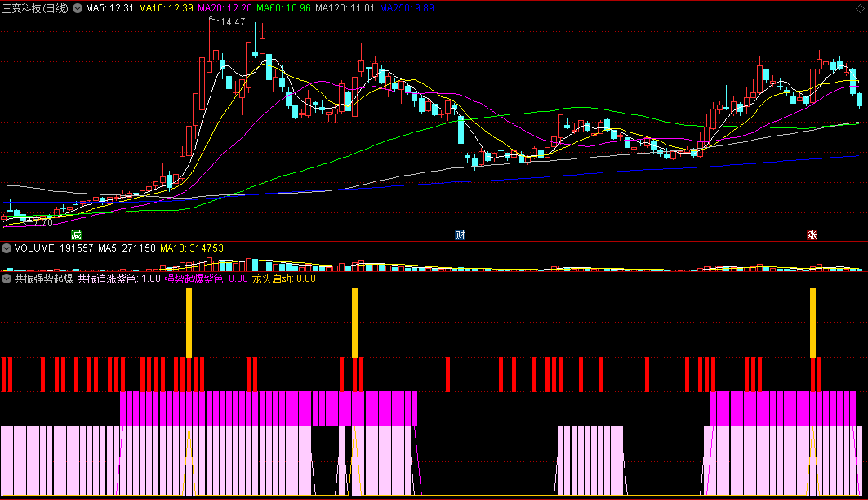Image resolution: width=868 pixels, height=500 pixels.
Task: Expand the VOLUME indicator dropdown arrow
Action: click(6, 248)
